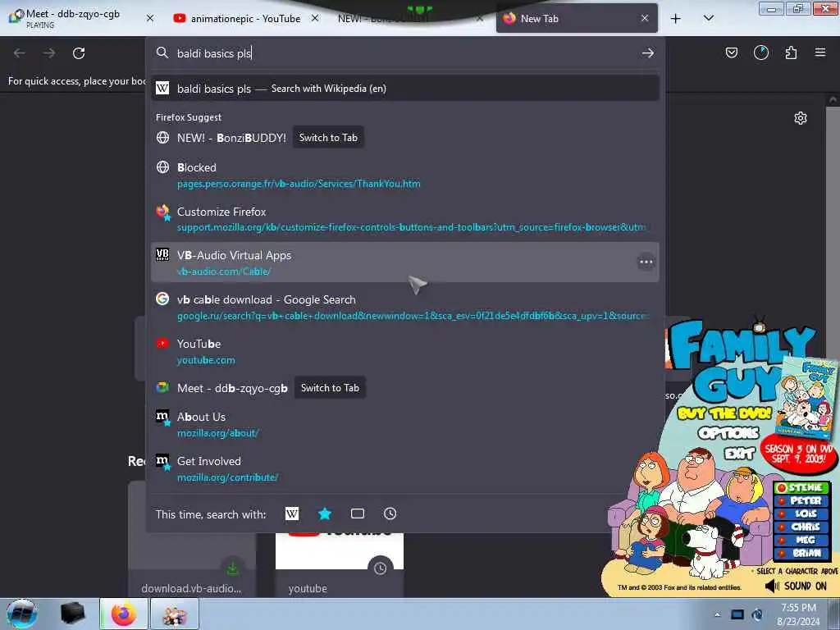
Task: Open the Blocked pages.perso.orange.fr suggestion
Action: click(405, 176)
